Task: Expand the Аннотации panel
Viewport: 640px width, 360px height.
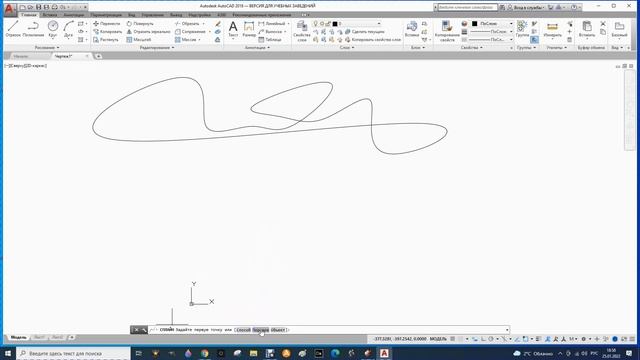Action: [257, 48]
